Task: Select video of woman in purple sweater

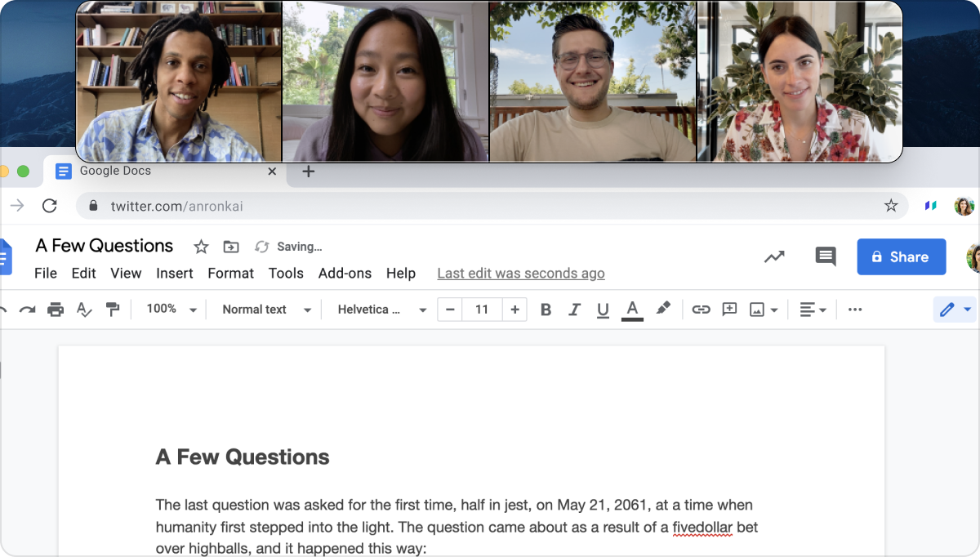Action: tap(385, 82)
